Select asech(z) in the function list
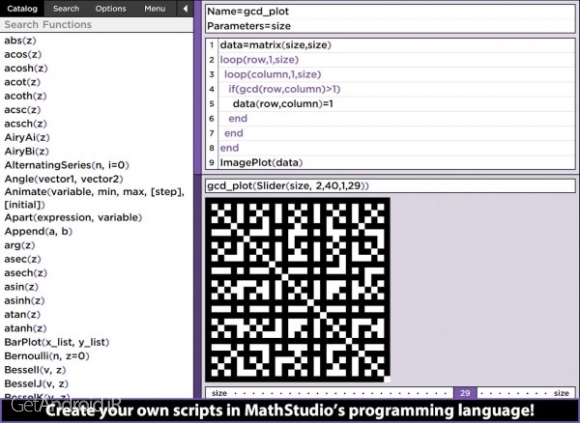 [x=26, y=273]
